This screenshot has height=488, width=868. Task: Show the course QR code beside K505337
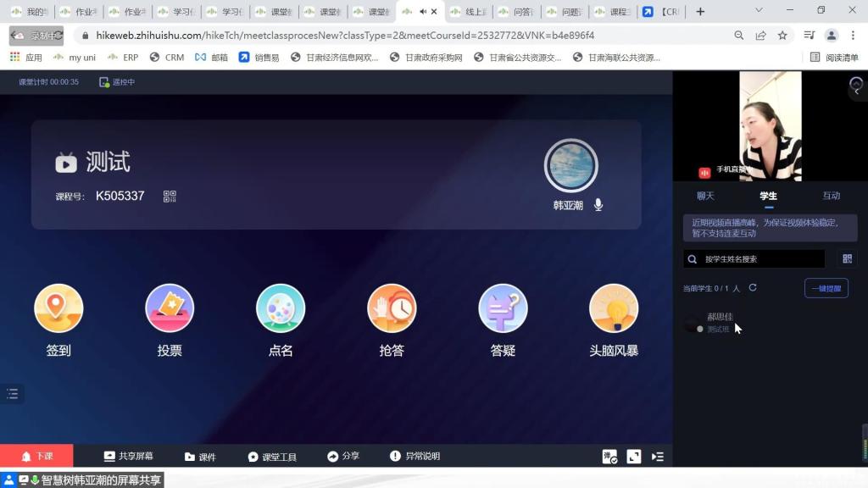pos(170,197)
